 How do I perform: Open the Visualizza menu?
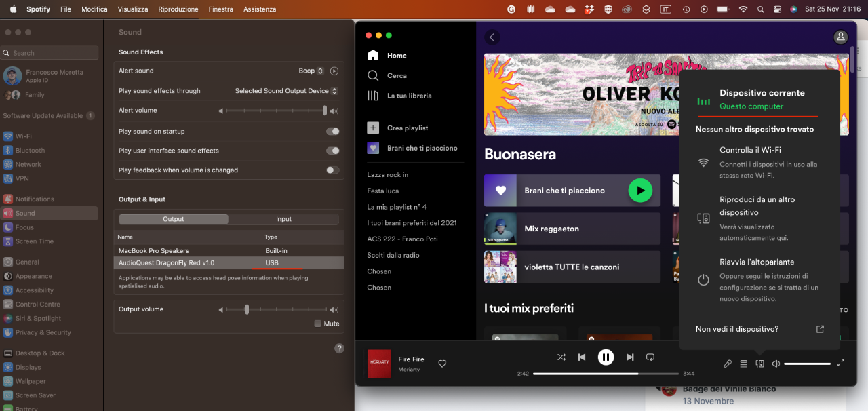(x=133, y=9)
